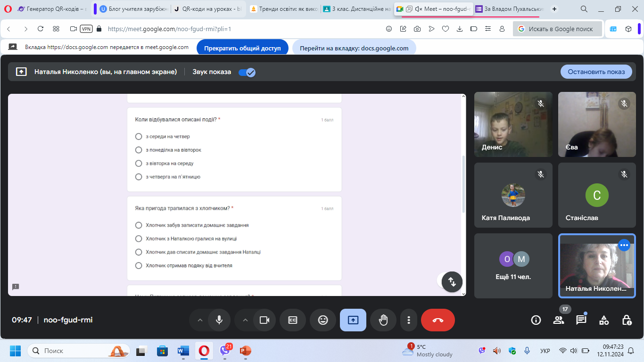Viewport: 644px width, 362px height.
Task: Click the Opera VPN badge
Action: point(86,29)
